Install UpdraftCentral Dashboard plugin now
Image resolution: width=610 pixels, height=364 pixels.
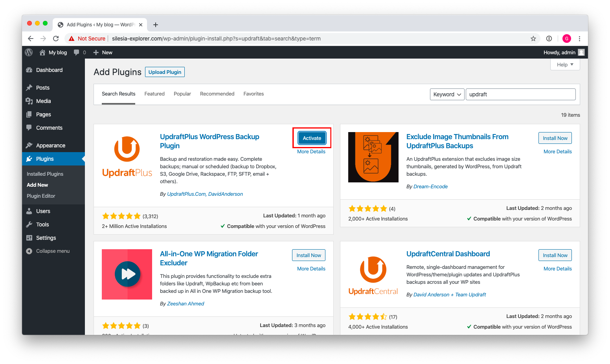[x=555, y=255]
